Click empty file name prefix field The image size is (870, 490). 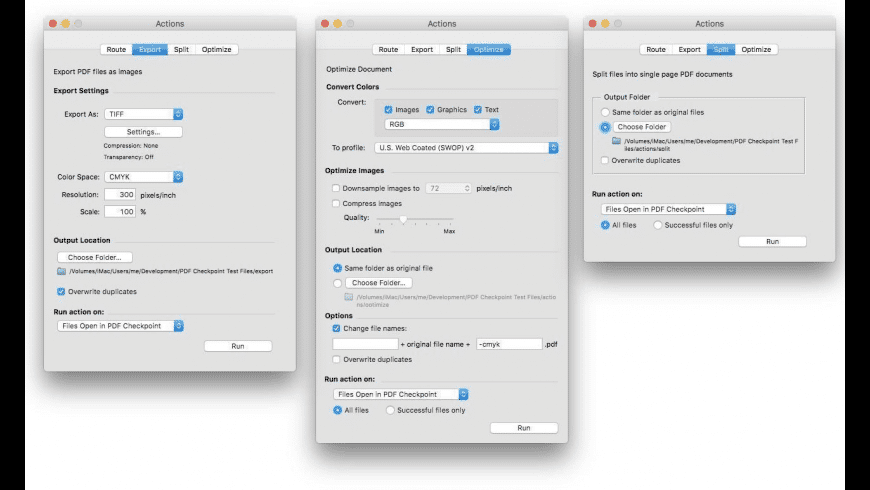365,344
